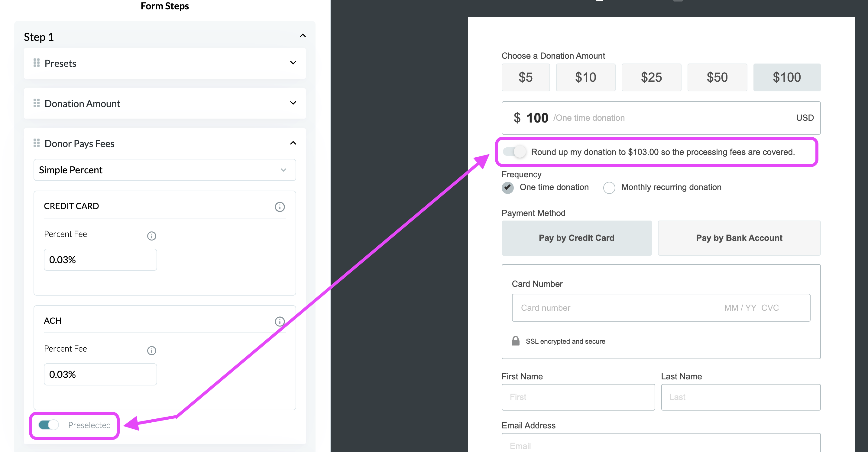The image size is (868, 452).
Task: Click the CVC field
Action: [770, 308]
